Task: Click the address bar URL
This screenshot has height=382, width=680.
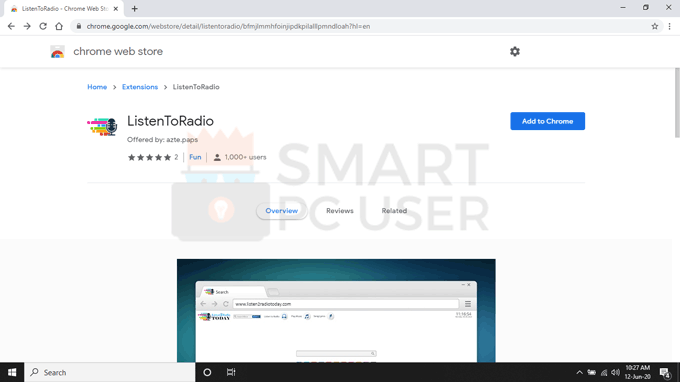Action: point(228,26)
